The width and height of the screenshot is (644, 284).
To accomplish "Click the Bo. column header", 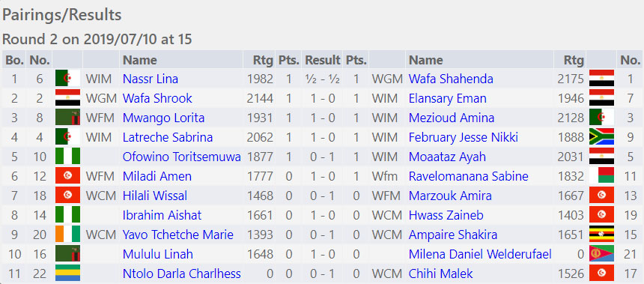I will click(15, 60).
